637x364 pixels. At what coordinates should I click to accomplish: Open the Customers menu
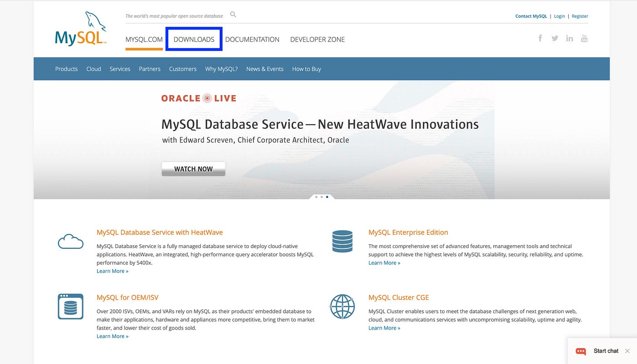pos(183,69)
